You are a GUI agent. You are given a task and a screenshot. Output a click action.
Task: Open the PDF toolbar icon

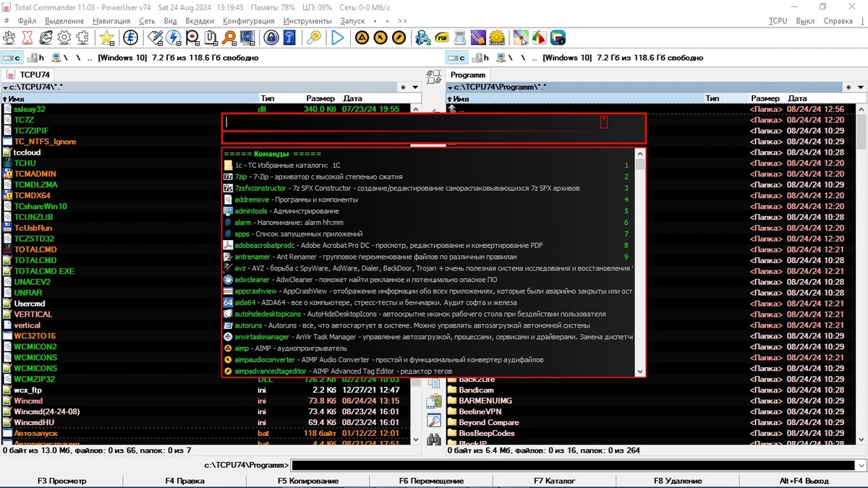[441, 38]
